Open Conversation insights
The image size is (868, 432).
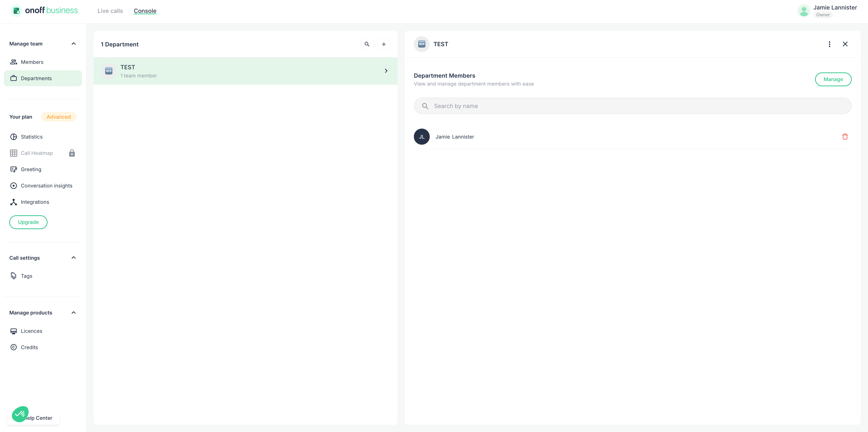click(43, 185)
